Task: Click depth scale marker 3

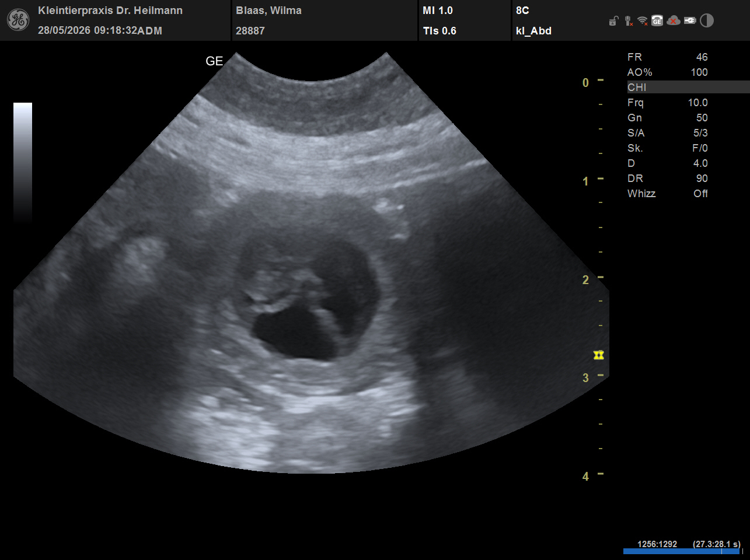Action: tap(585, 378)
